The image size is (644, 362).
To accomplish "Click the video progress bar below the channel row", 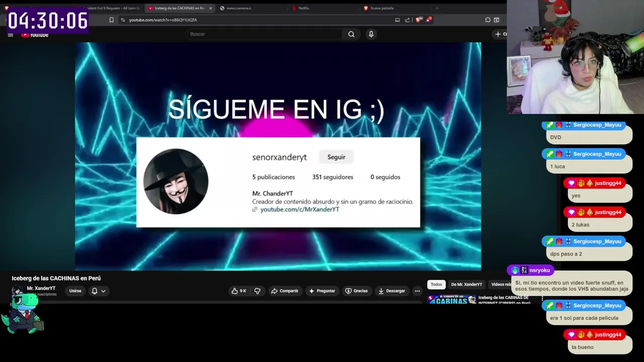I will pyautogui.click(x=216, y=303).
